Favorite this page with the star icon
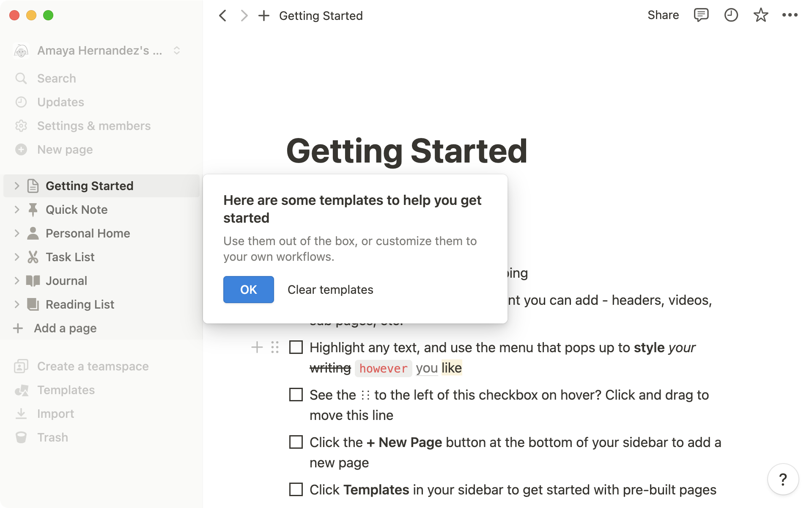 (x=760, y=15)
